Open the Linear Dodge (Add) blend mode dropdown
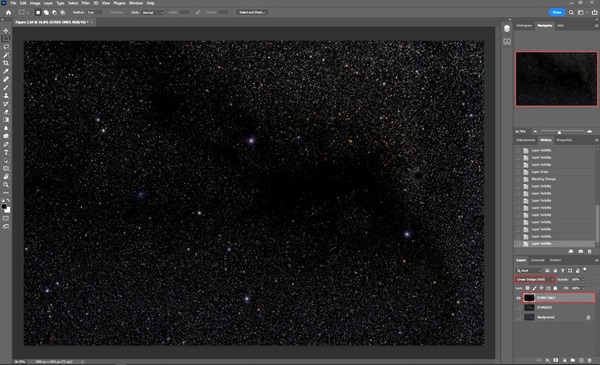The image size is (600, 365). (x=535, y=279)
